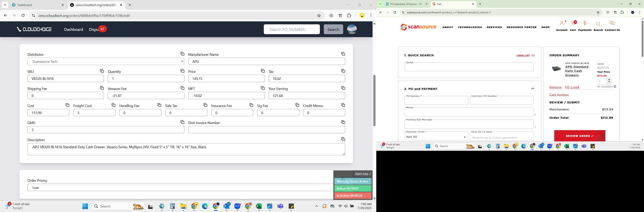Bookmark the OMS page with star
This screenshot has width=644, height=212.
319,16
